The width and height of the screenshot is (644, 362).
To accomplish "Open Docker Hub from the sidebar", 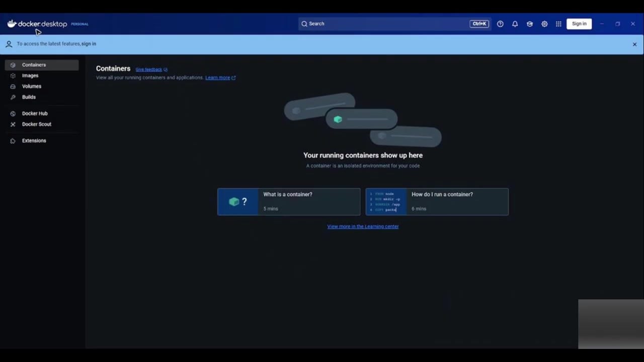I will tap(42, 114).
